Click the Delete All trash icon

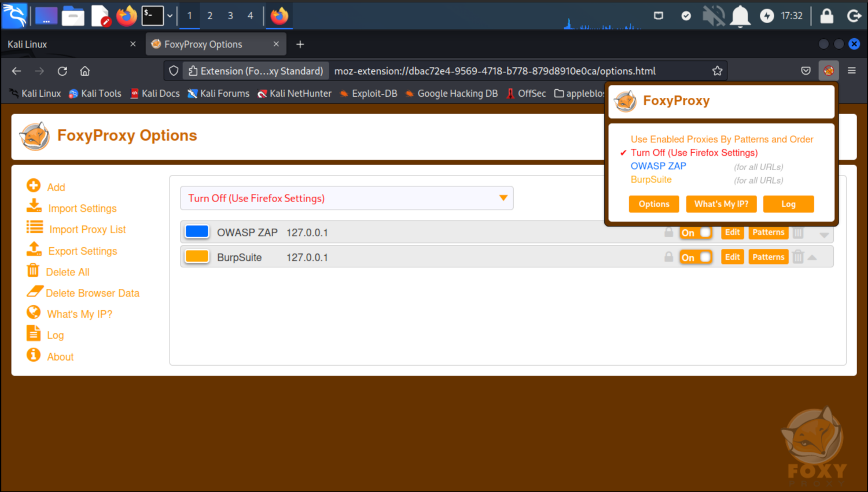[x=33, y=270]
